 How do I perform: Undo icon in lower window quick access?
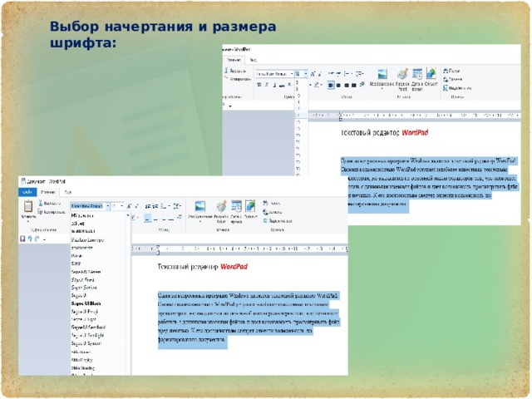30,239
